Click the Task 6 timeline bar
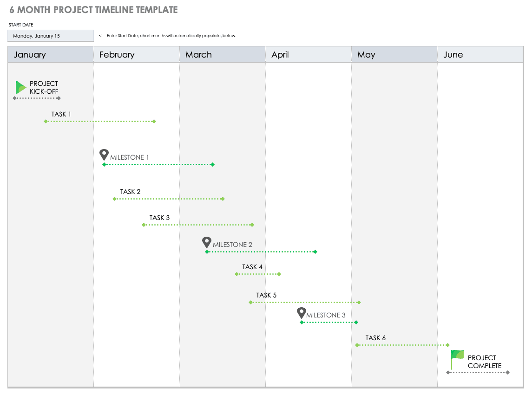532x401 pixels. 402,345
